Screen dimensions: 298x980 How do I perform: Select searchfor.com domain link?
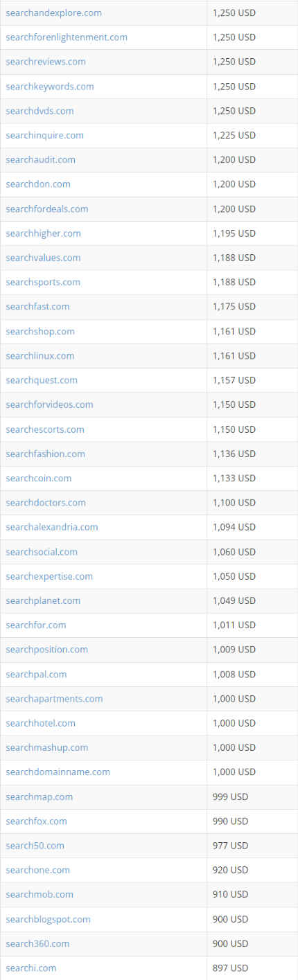point(36,625)
